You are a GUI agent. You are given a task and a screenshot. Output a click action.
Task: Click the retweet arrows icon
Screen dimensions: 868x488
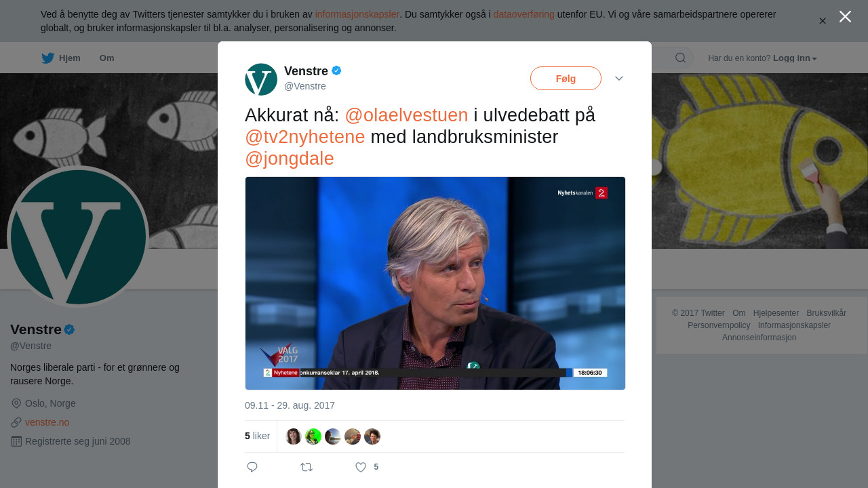307,467
